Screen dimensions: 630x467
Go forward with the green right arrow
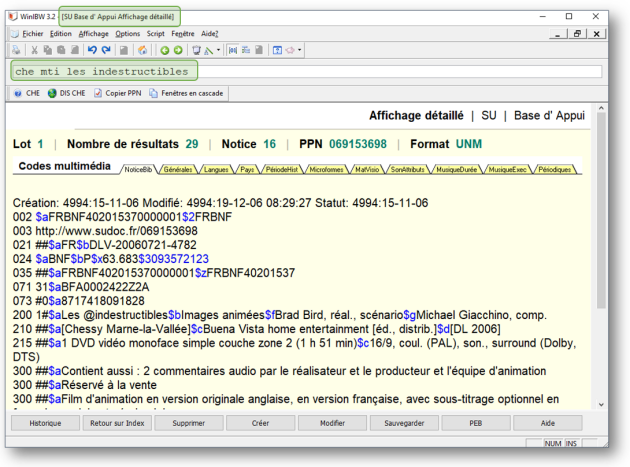point(178,50)
